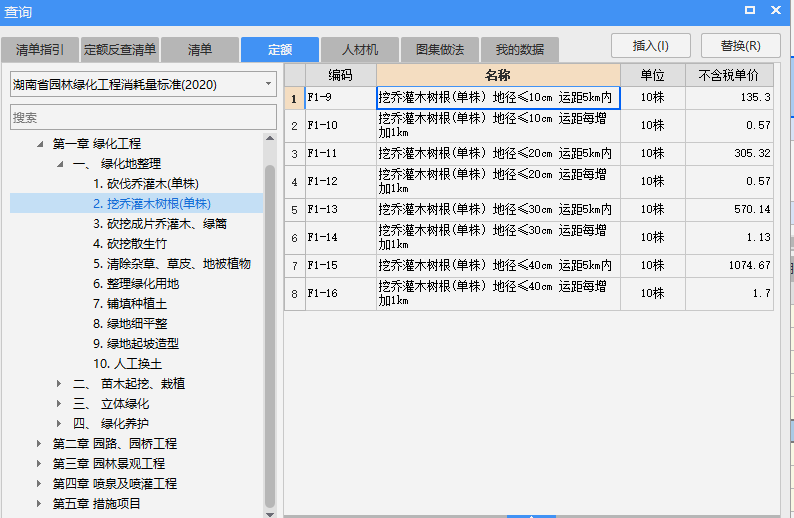Viewport: 794px width, 518px height.
Task: Expand the 四、绿化养护 node
Action: tap(59, 423)
